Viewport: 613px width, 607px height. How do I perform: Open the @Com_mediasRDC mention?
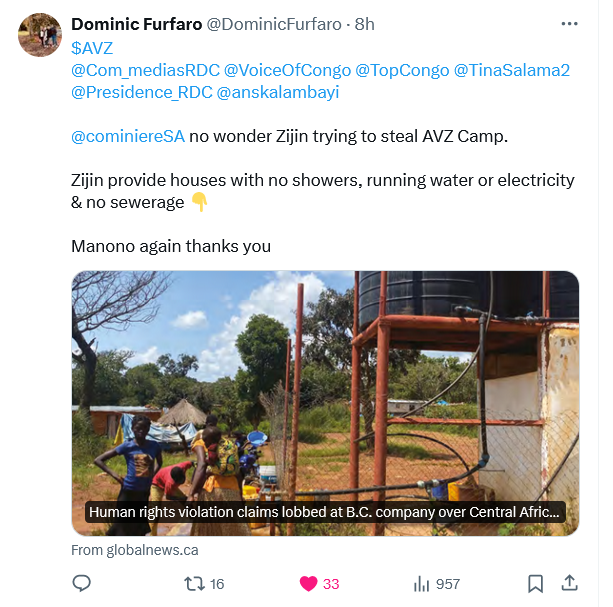(144, 70)
